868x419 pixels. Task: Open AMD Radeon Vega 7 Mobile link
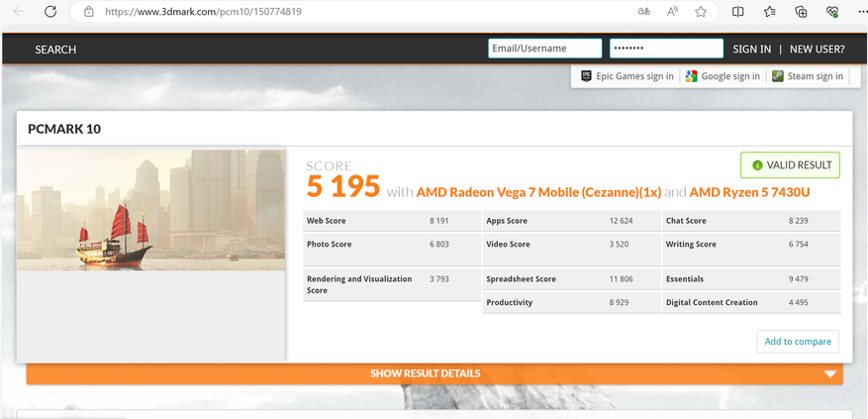538,192
